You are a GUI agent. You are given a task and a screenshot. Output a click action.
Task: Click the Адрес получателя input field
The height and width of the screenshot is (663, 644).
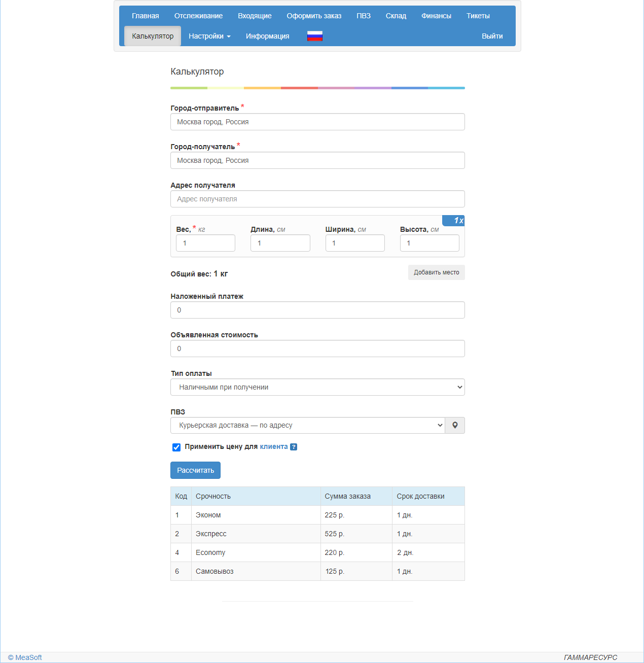[317, 199]
